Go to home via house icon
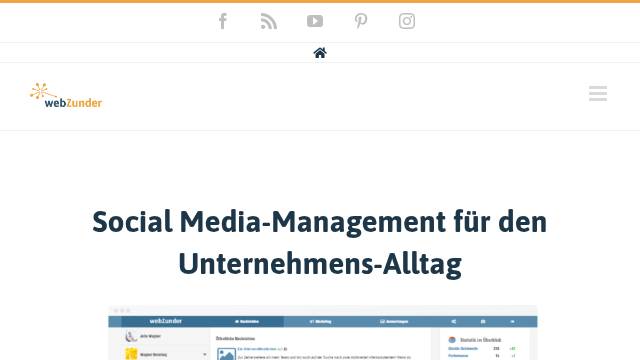 click(x=320, y=53)
